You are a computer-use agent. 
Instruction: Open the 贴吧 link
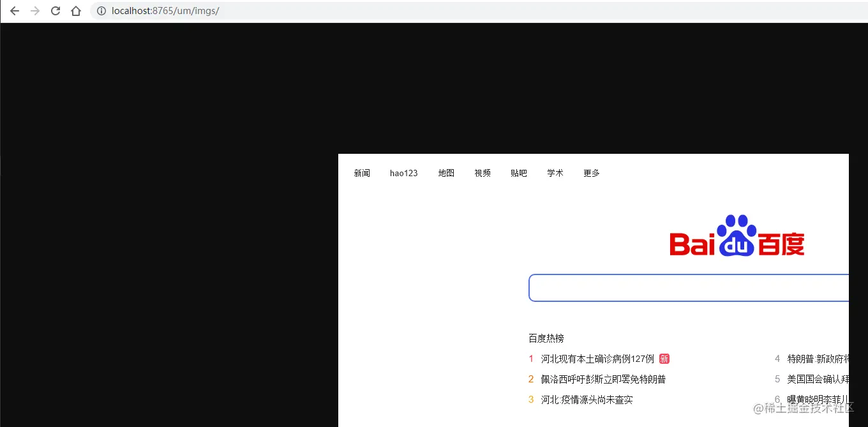pyautogui.click(x=519, y=173)
